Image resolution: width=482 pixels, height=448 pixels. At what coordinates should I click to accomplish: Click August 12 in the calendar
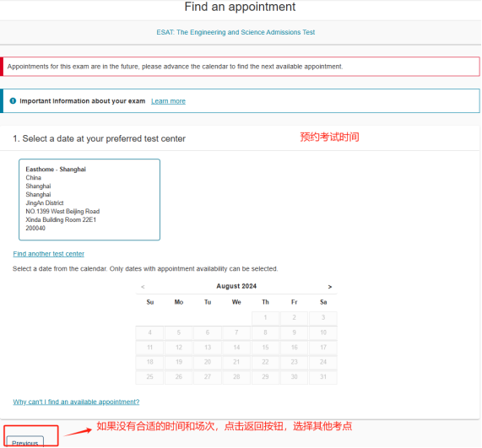(179, 348)
